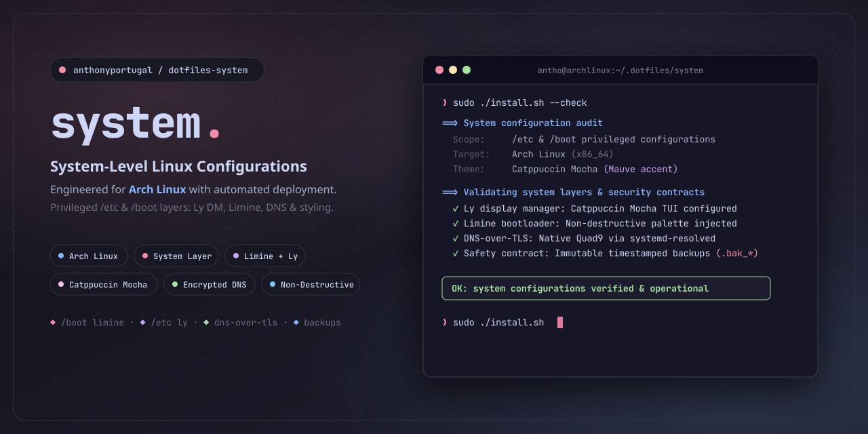
Task: Click the 'System configuration audit' heading
Action: coord(533,123)
